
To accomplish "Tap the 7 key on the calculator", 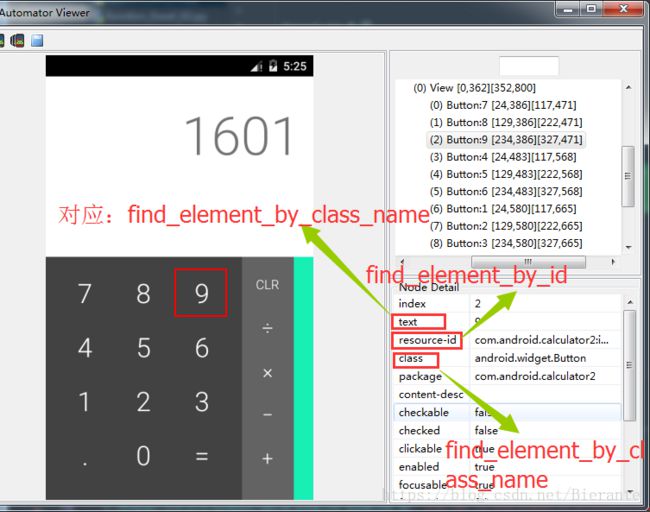I will [x=85, y=293].
